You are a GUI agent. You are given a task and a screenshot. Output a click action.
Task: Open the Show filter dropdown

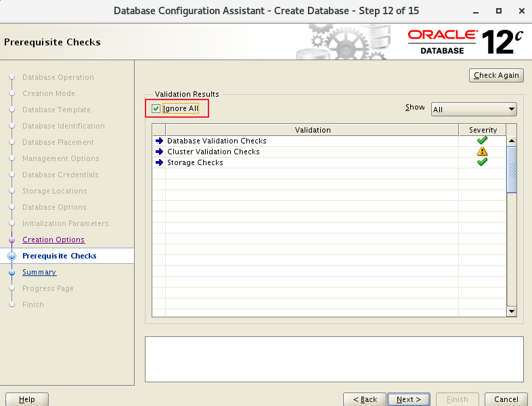pos(474,110)
